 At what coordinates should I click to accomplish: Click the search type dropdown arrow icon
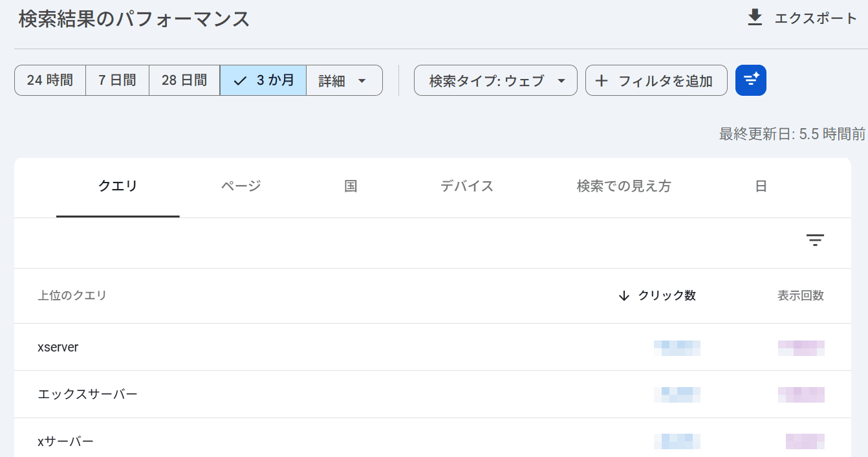click(x=561, y=80)
